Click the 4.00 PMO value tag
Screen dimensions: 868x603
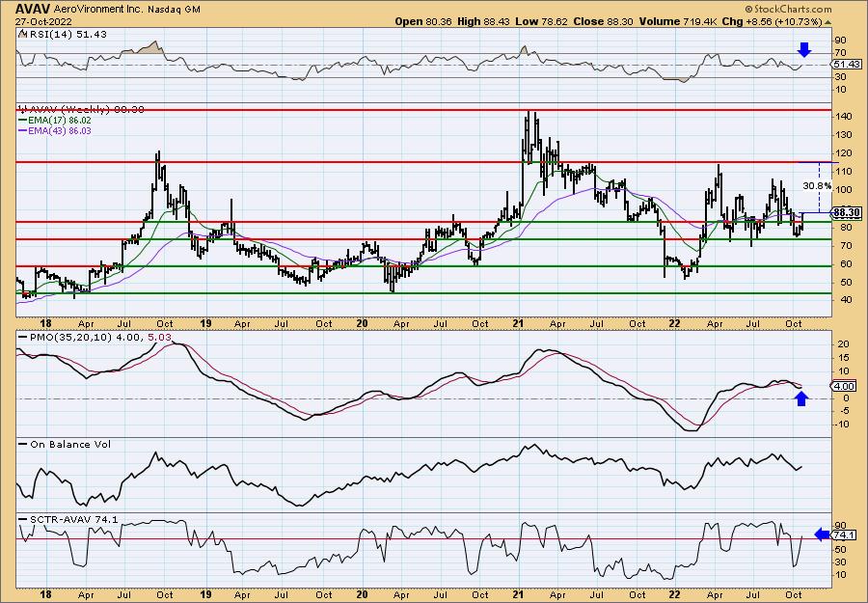[x=844, y=386]
